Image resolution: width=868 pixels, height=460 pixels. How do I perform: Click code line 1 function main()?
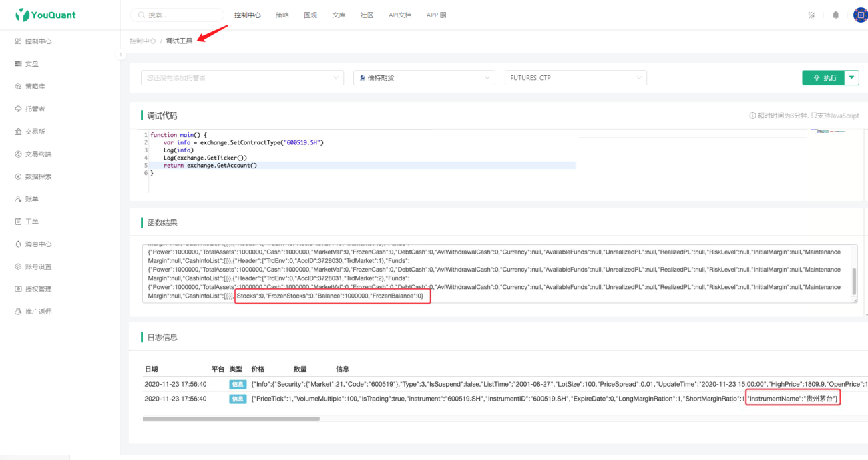point(178,135)
